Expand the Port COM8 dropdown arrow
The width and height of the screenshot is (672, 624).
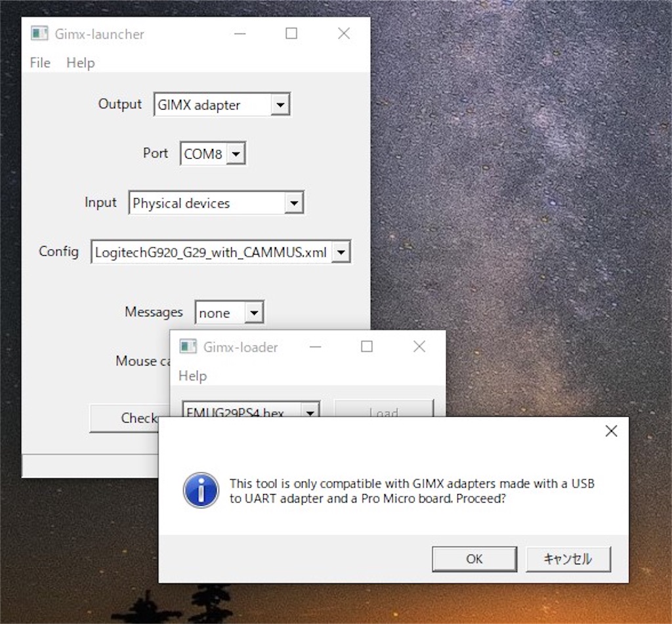pyautogui.click(x=236, y=154)
